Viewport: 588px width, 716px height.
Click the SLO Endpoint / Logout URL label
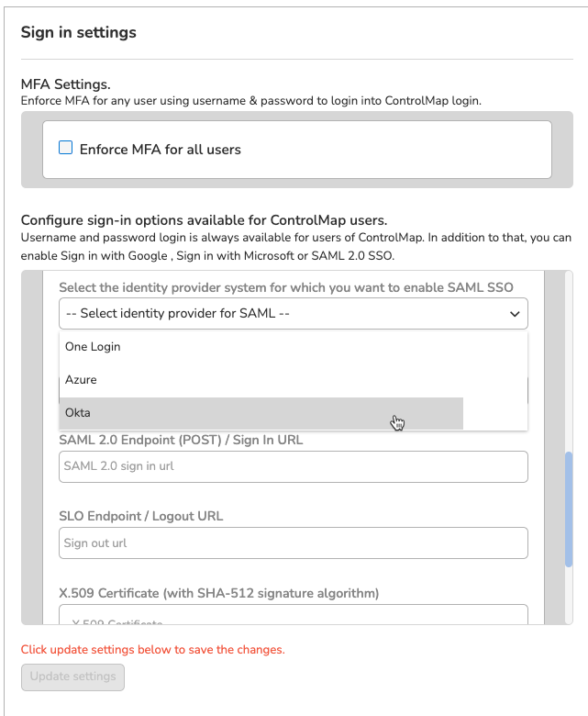click(x=141, y=516)
